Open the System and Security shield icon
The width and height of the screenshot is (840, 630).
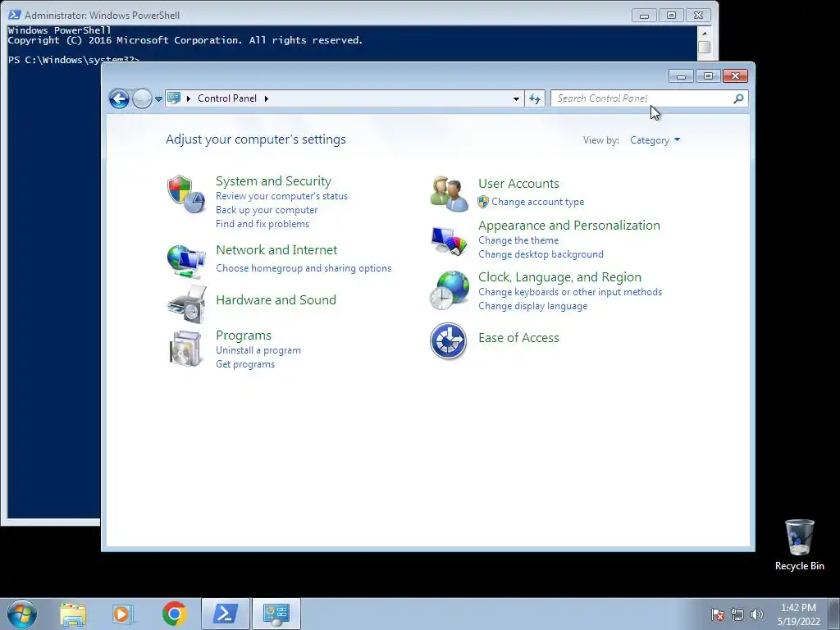[x=186, y=194]
